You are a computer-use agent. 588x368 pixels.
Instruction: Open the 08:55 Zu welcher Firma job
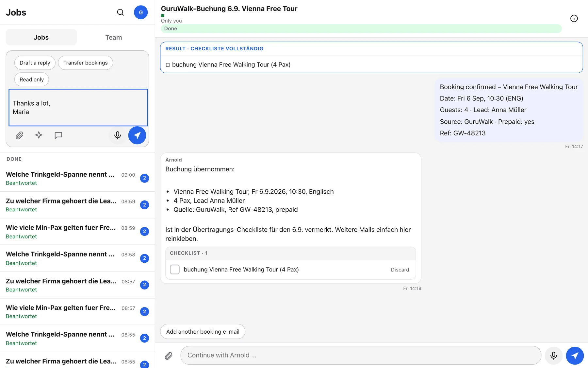[x=77, y=360]
